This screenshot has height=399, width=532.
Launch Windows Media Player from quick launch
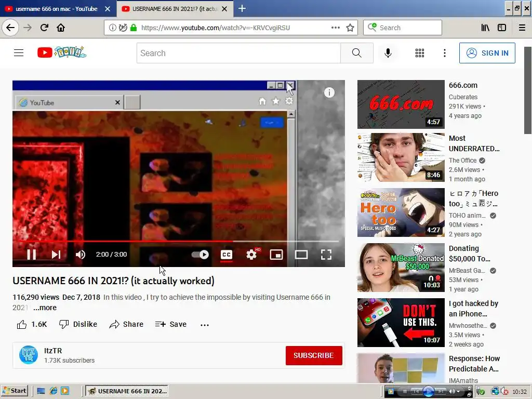(65, 391)
